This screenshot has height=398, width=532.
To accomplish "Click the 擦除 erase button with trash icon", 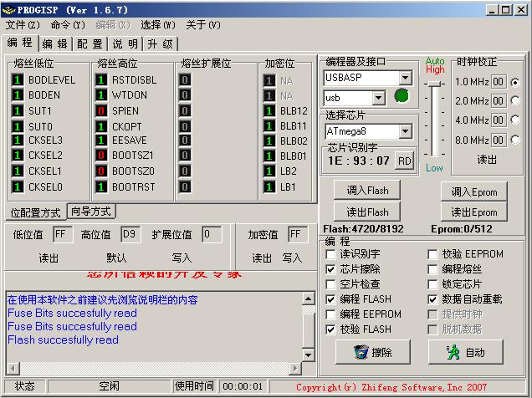I will tap(372, 352).
